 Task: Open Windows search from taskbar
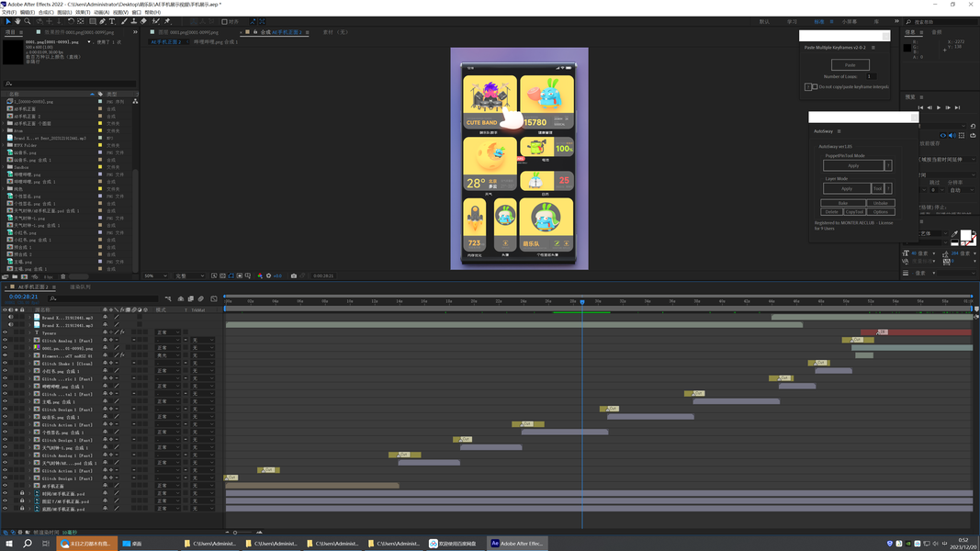coord(27,544)
